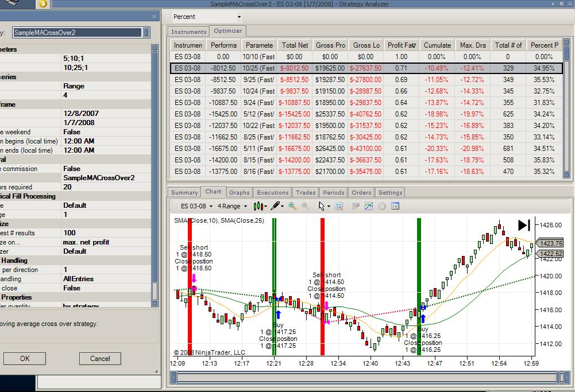
Task: Open the Summary tab
Action: point(184,192)
